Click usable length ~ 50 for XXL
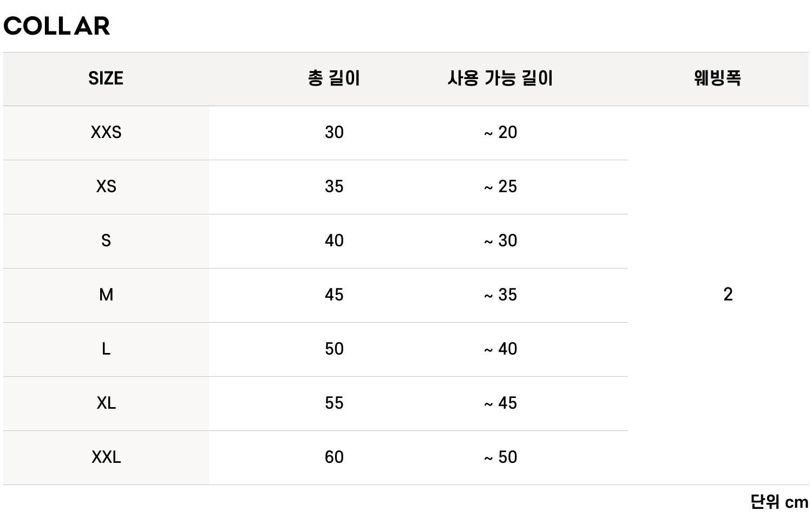Image resolution: width=812 pixels, height=530 pixels. pyautogui.click(x=501, y=457)
